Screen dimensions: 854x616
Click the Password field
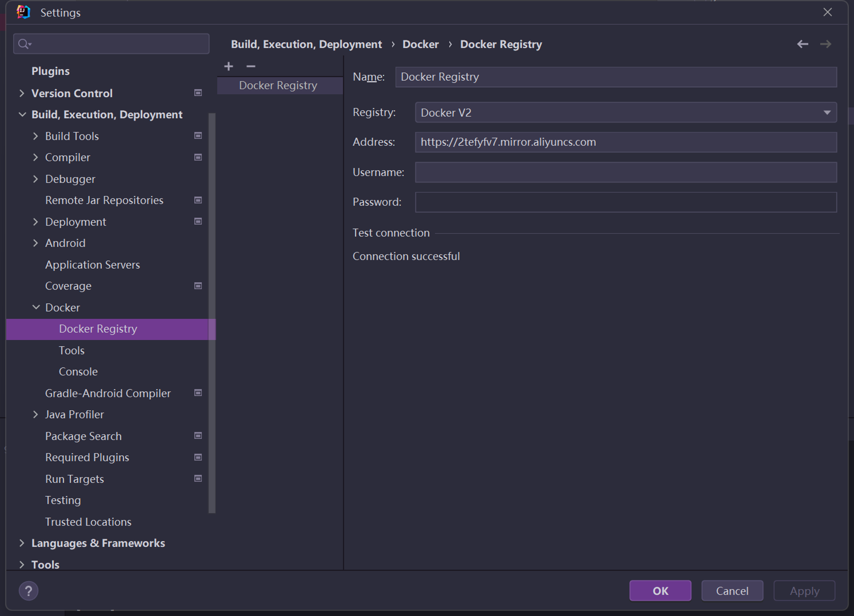click(626, 202)
